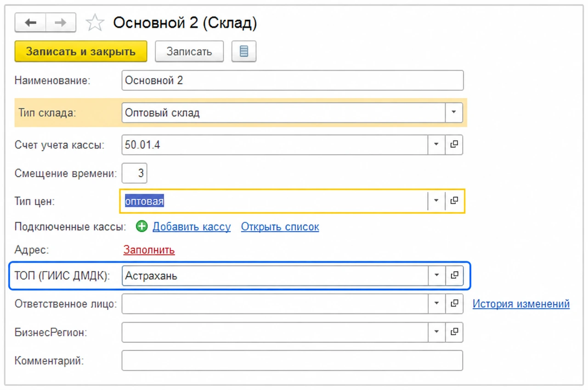Click the Подключенные кассы label
588x390 pixels.
tap(70, 227)
